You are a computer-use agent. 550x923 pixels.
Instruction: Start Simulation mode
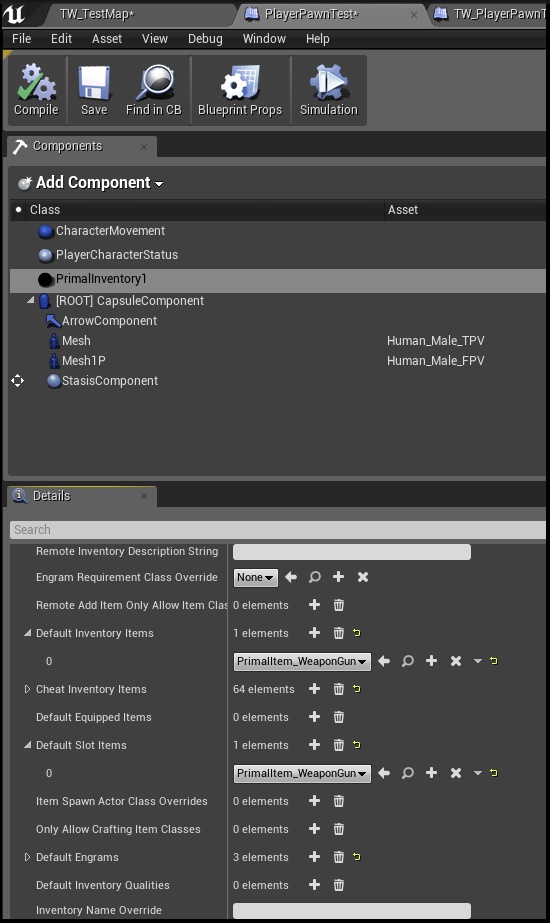[329, 90]
